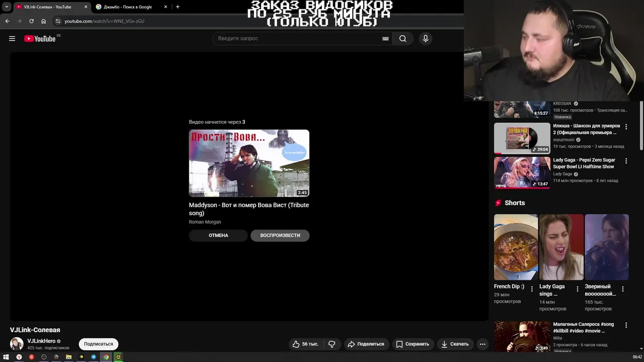
Task: Click Поделиться share button
Action: click(366, 344)
